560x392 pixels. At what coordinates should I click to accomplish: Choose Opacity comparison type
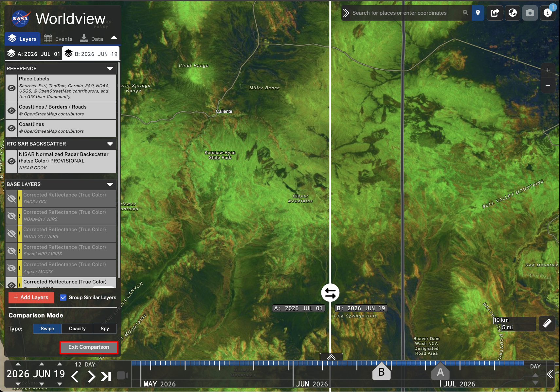point(77,329)
